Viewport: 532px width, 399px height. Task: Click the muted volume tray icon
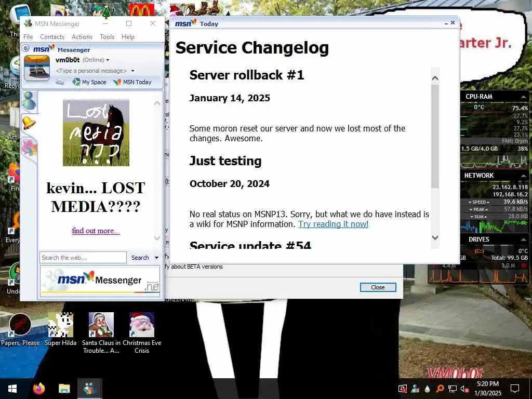(465, 389)
